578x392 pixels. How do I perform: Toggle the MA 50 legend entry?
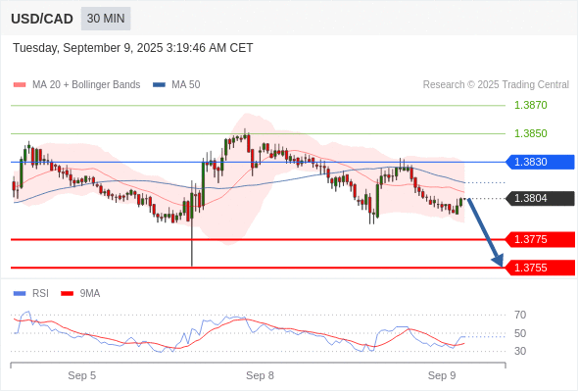coord(176,85)
